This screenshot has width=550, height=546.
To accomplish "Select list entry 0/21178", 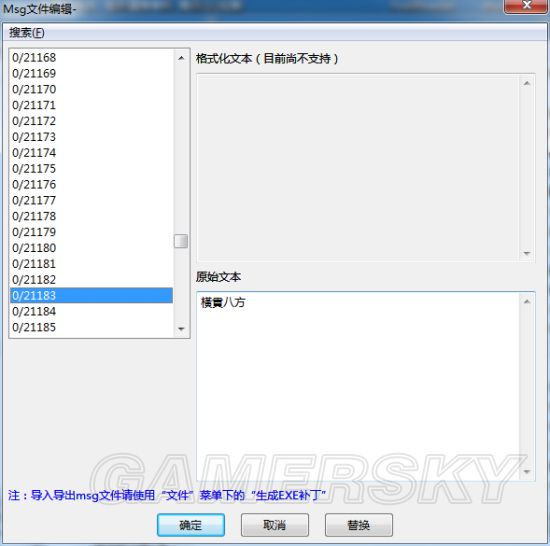I will 91,216.
